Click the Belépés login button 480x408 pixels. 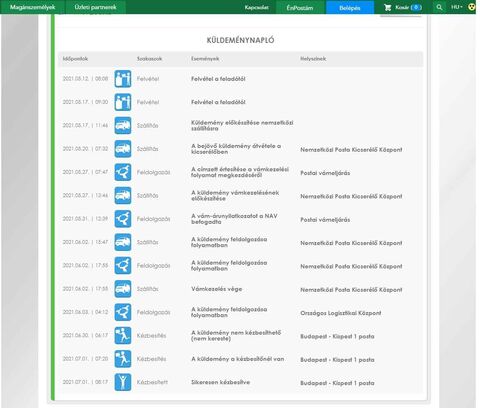pos(350,7)
